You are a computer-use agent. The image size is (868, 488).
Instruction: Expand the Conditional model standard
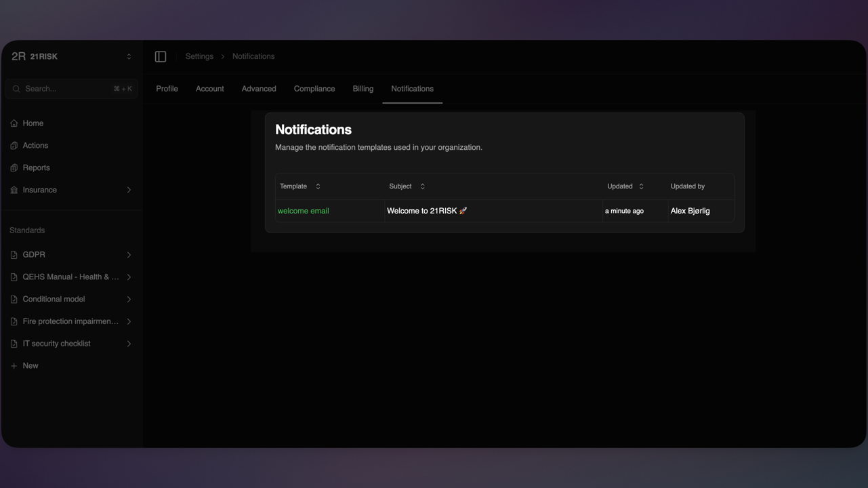(129, 298)
